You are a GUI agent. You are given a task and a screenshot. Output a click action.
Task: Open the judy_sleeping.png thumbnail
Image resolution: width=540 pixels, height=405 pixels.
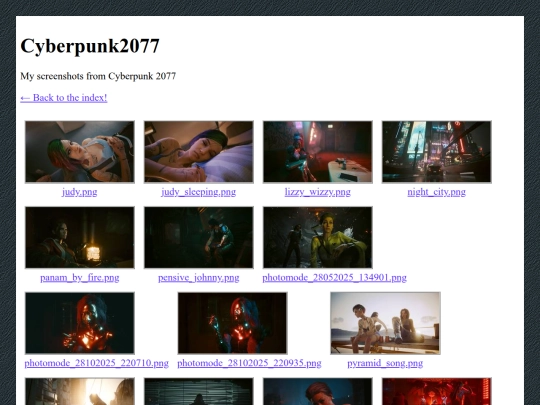point(199,152)
